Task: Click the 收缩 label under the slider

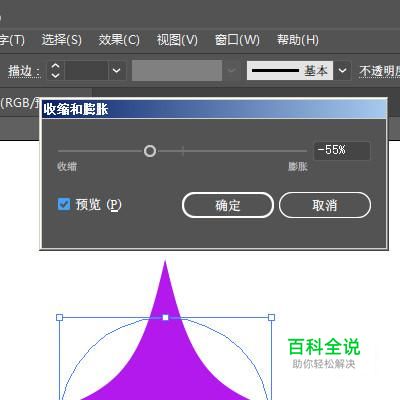Action: tap(67, 166)
